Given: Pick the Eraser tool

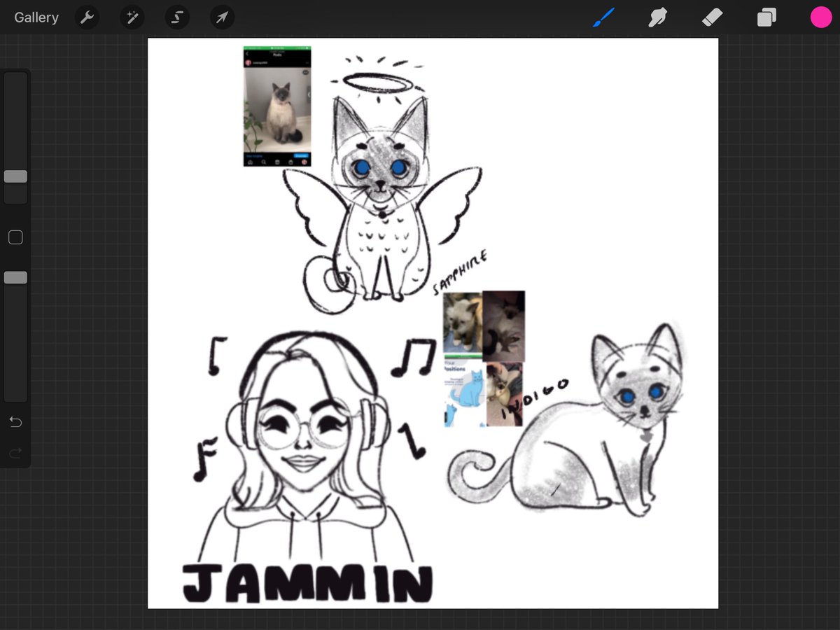Looking at the screenshot, I should coord(712,17).
